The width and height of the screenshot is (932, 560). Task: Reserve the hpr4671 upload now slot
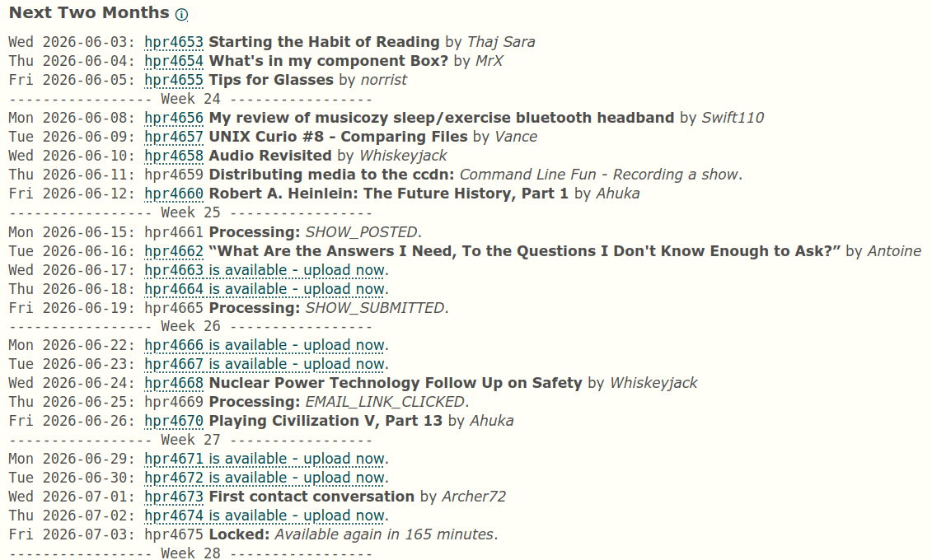(265, 460)
